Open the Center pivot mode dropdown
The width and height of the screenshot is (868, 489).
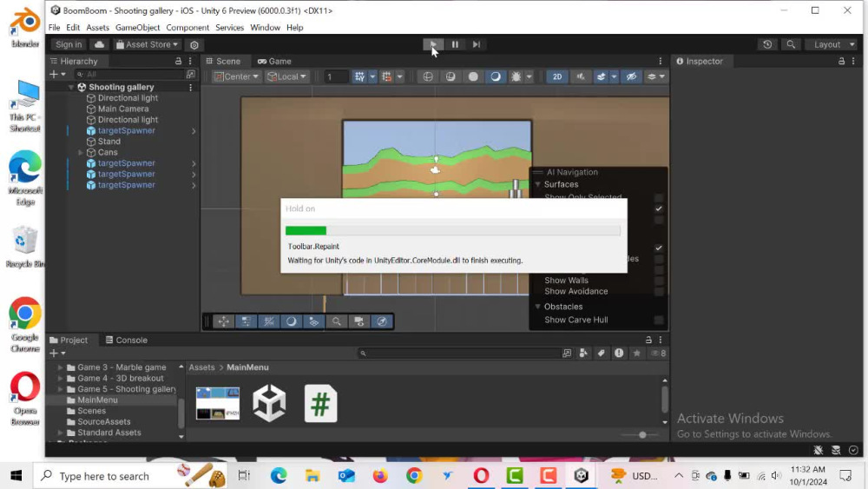[236, 77]
